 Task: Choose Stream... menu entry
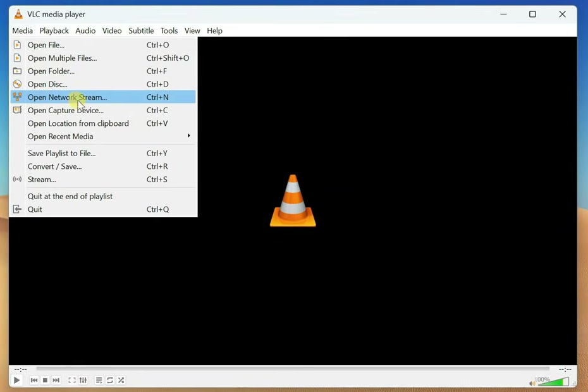(103, 180)
